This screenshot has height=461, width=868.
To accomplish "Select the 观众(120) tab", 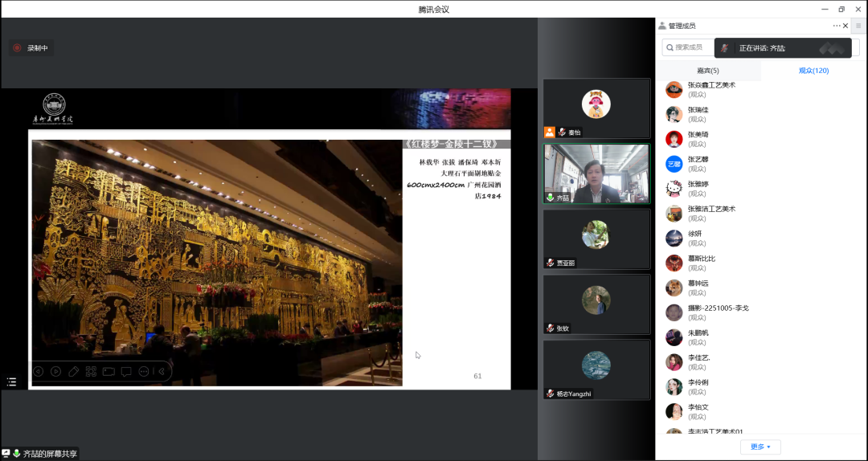I will [813, 71].
